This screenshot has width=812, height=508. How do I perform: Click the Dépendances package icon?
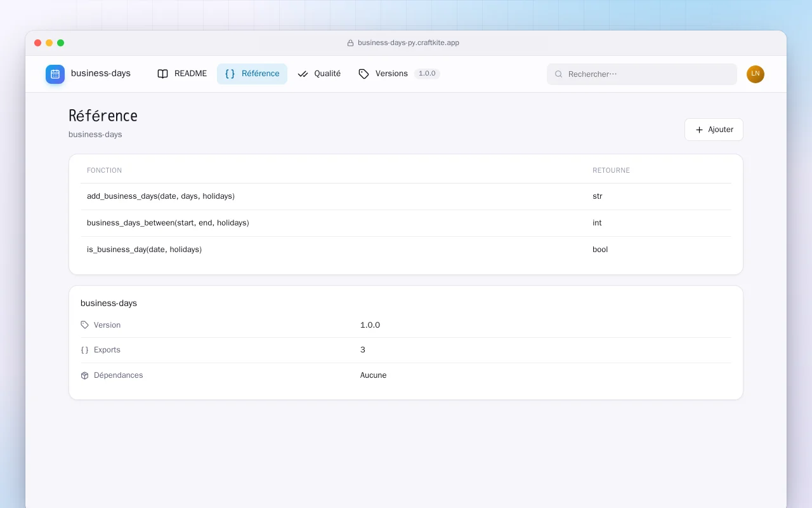(85, 375)
